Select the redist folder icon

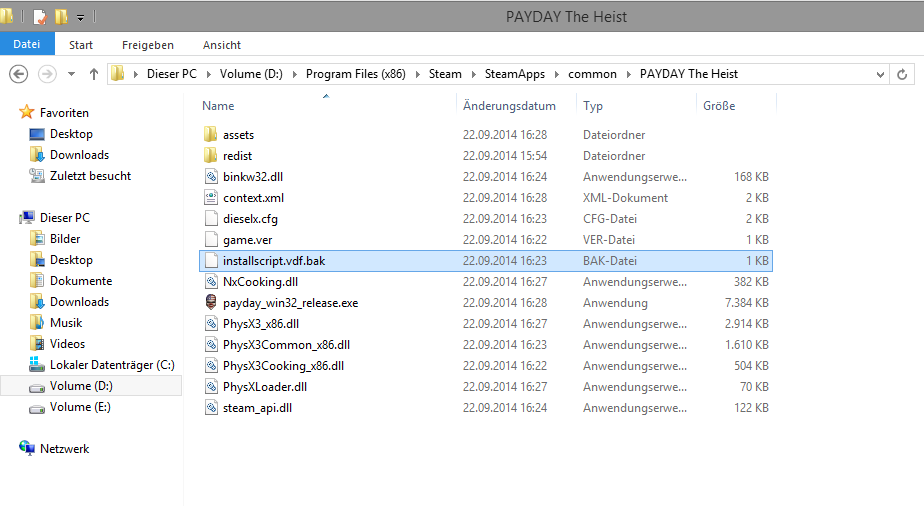click(211, 156)
